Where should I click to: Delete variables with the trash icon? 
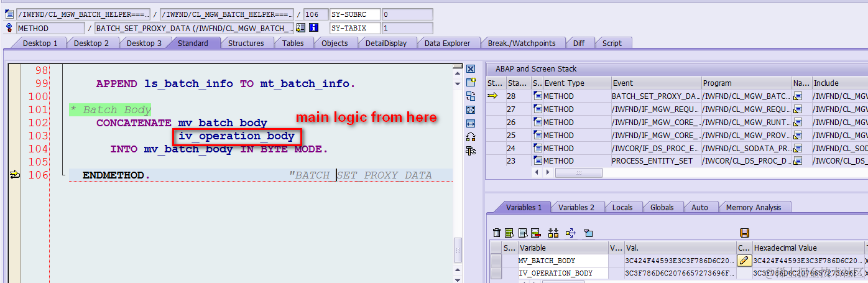pos(496,233)
